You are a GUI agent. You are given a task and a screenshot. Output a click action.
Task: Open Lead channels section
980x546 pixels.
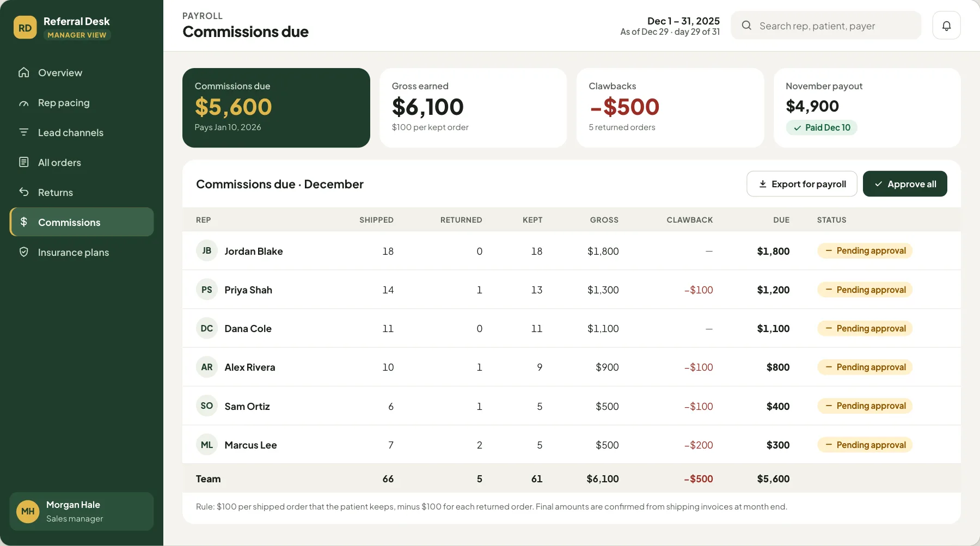[x=82, y=132]
